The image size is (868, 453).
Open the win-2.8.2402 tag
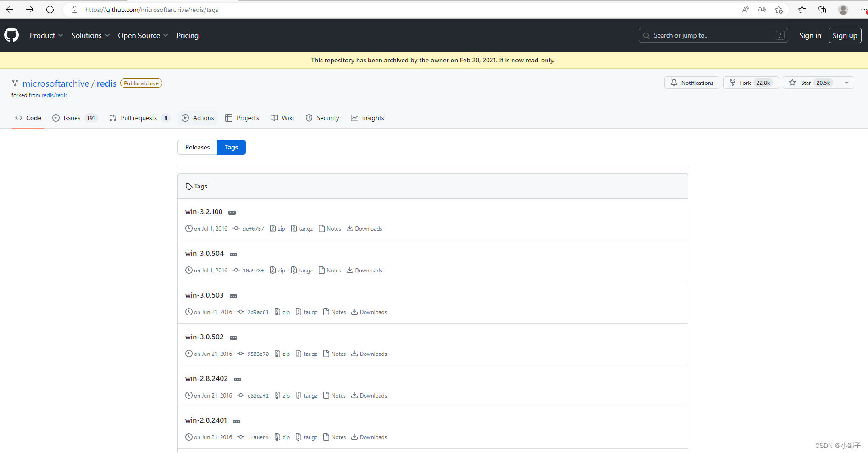[206, 379]
